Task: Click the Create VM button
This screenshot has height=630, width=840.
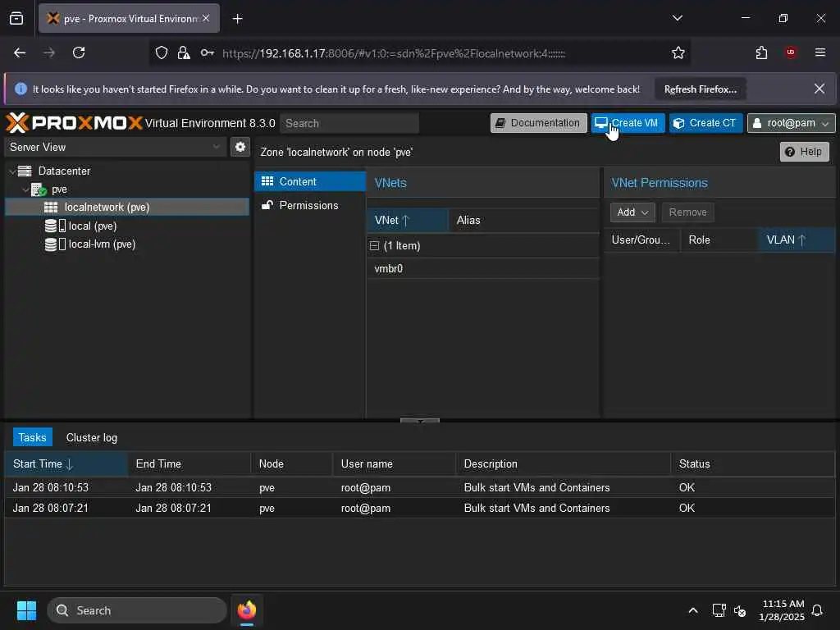Action: (x=628, y=123)
